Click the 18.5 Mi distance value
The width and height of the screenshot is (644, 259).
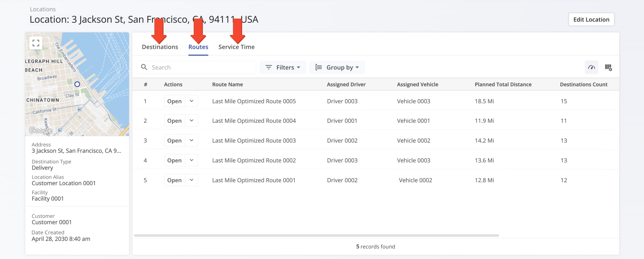pos(484,101)
